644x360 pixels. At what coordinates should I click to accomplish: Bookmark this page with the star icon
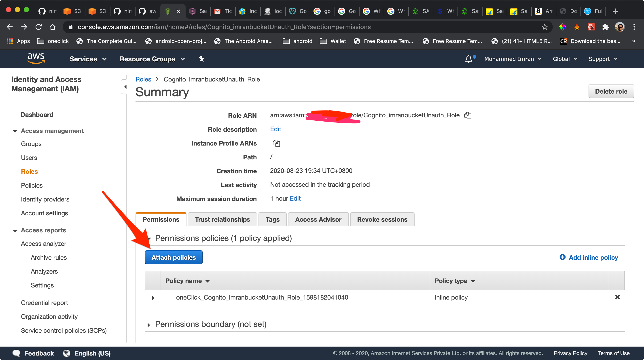(544, 27)
